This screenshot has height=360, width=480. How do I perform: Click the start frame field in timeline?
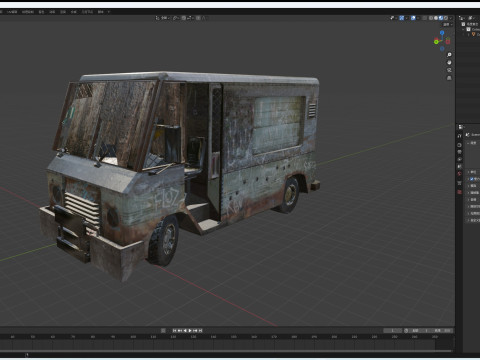click(x=420, y=331)
